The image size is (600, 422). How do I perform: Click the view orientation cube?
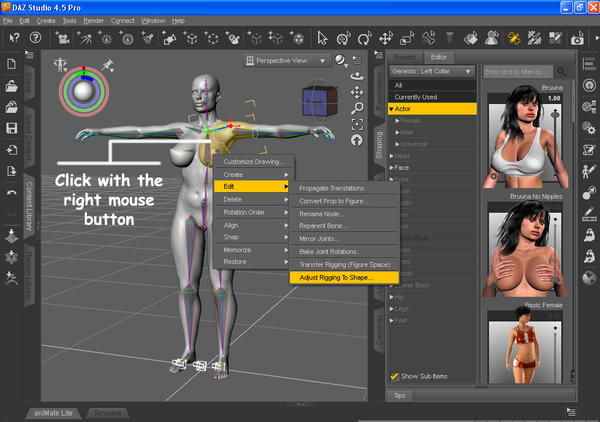[x=320, y=101]
